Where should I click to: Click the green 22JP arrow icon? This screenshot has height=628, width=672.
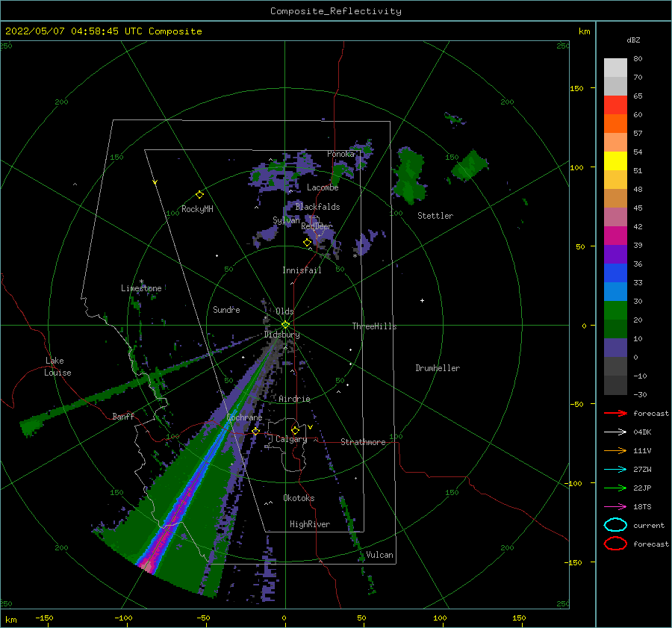click(x=615, y=488)
